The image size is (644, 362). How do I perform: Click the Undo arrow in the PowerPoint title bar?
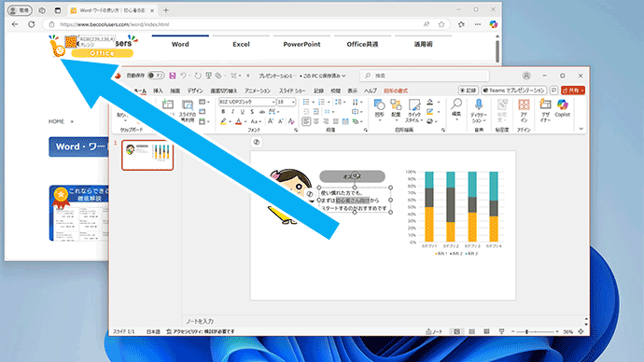[x=183, y=76]
